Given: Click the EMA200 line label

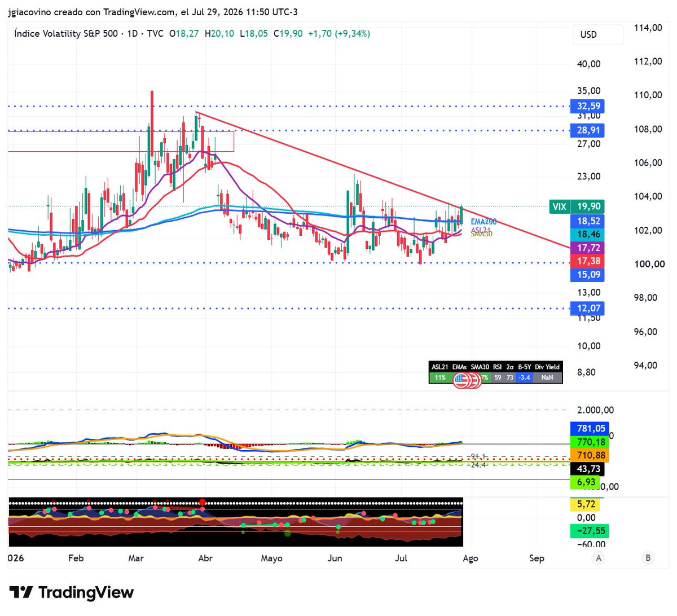Looking at the screenshot, I should [483, 222].
